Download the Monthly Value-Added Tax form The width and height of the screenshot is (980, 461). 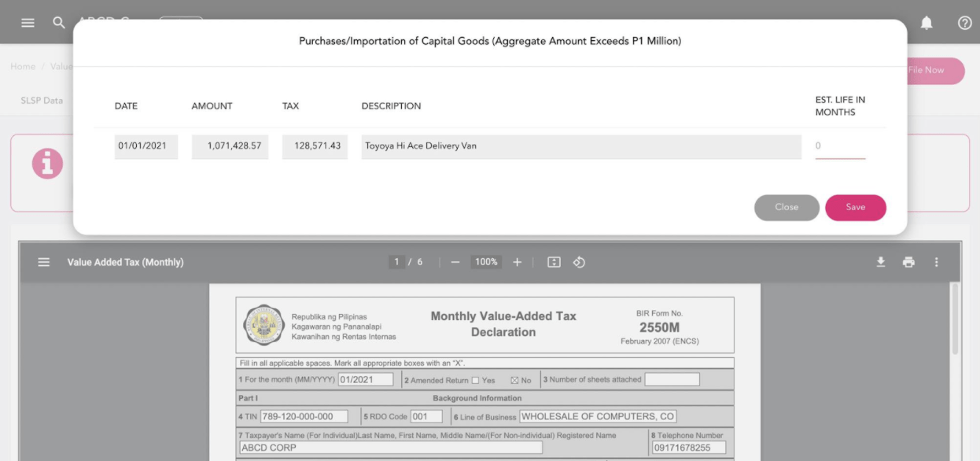click(882, 262)
